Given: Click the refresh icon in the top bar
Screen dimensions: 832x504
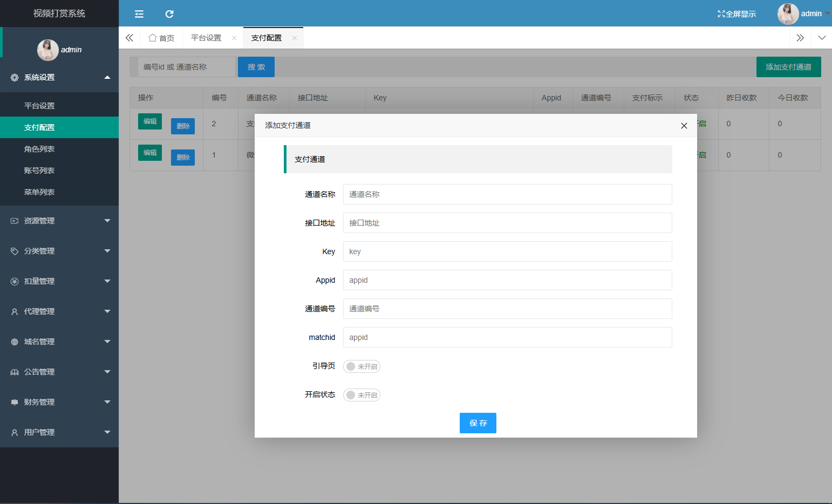Looking at the screenshot, I should tap(169, 14).
